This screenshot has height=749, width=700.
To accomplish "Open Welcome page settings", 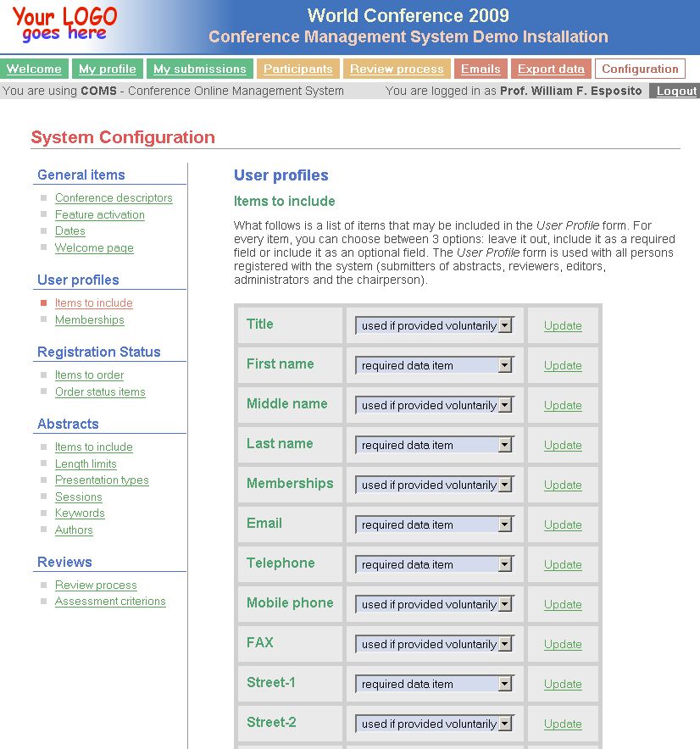I will pos(94,248).
